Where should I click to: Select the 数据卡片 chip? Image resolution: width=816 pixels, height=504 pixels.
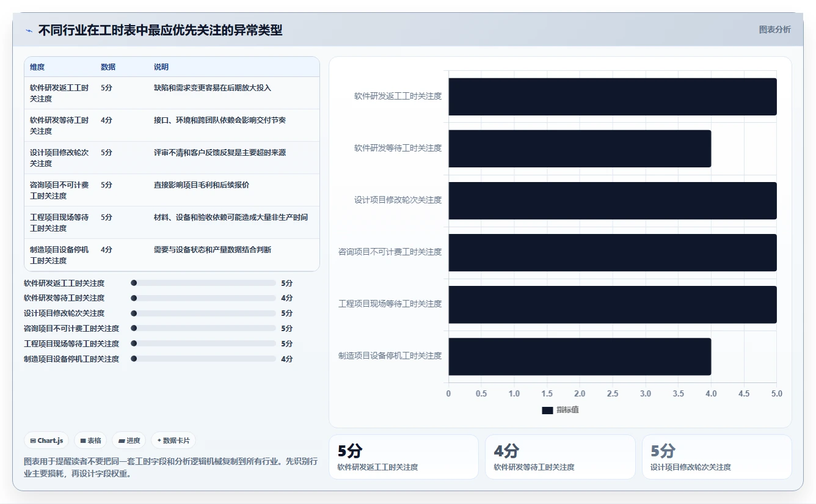[x=173, y=440]
